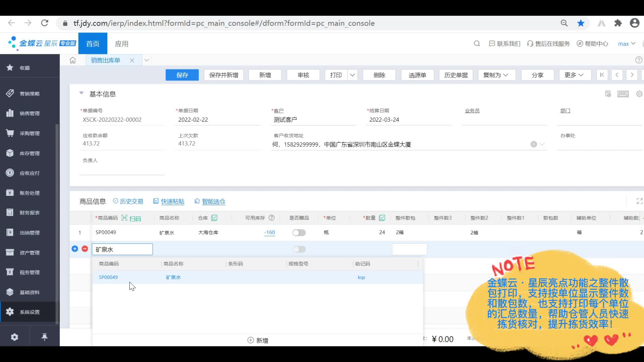
Task: Collapse the 基本信息 section
Action: click(x=81, y=93)
